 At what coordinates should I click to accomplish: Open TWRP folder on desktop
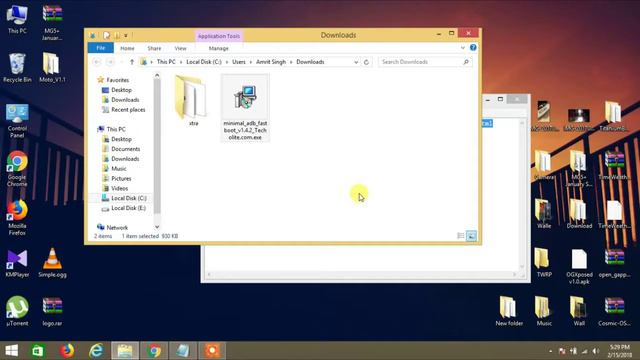544,263
